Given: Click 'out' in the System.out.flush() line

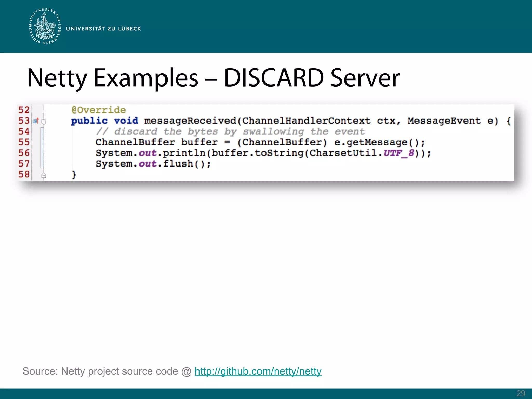Looking at the screenshot, I should pyautogui.click(x=148, y=164).
